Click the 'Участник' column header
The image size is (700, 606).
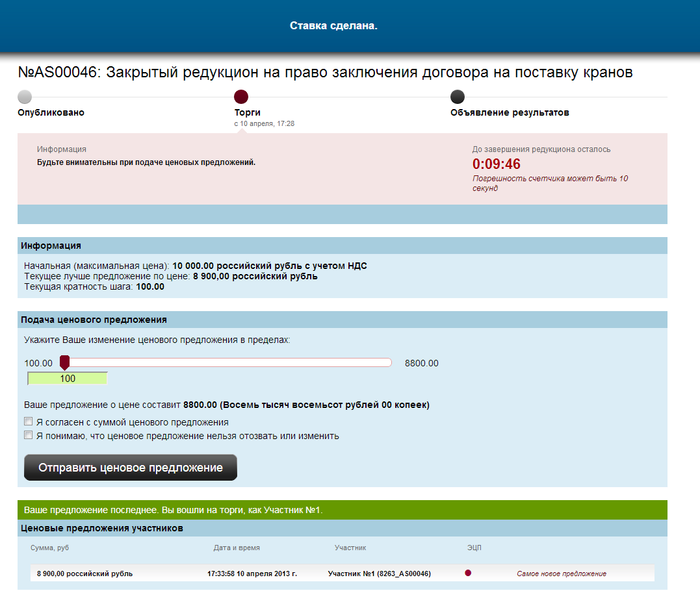(350, 548)
